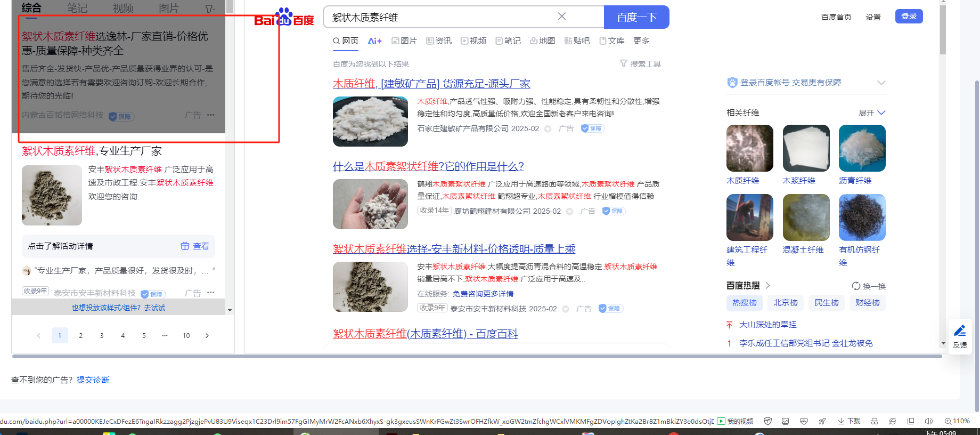
Task: Click the 反馈 feedback button
Action: pyautogui.click(x=960, y=336)
